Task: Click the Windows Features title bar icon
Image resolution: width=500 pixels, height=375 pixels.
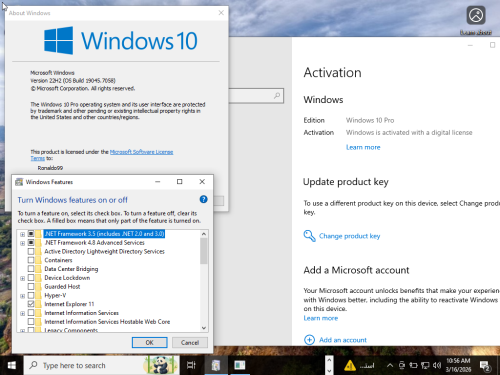Action: pyautogui.click(x=19, y=182)
